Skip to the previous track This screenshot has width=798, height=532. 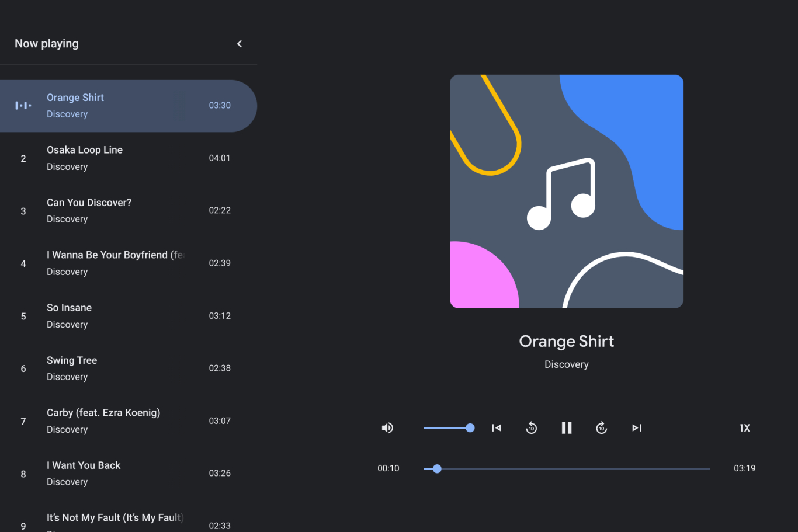click(x=497, y=428)
